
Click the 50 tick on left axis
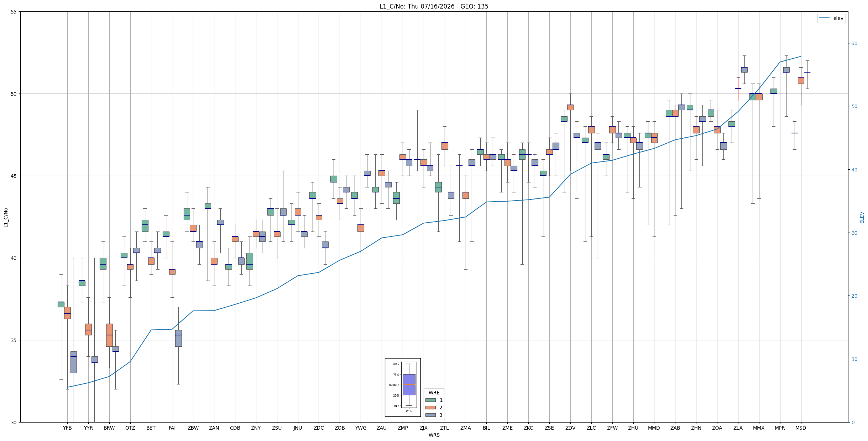pos(14,94)
